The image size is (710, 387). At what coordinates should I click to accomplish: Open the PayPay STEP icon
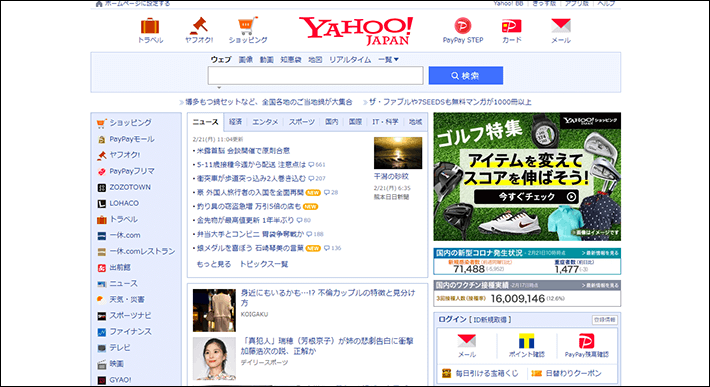tap(463, 26)
